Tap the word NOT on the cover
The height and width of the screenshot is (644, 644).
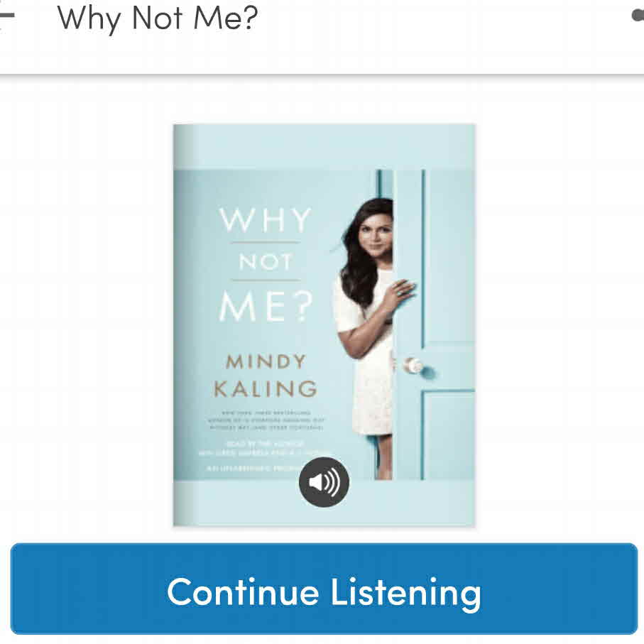[266, 261]
